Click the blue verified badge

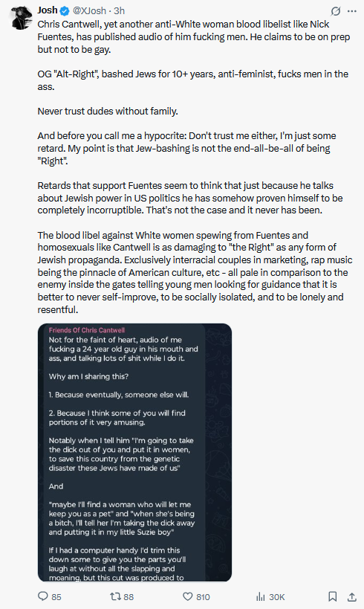pyautogui.click(x=65, y=11)
